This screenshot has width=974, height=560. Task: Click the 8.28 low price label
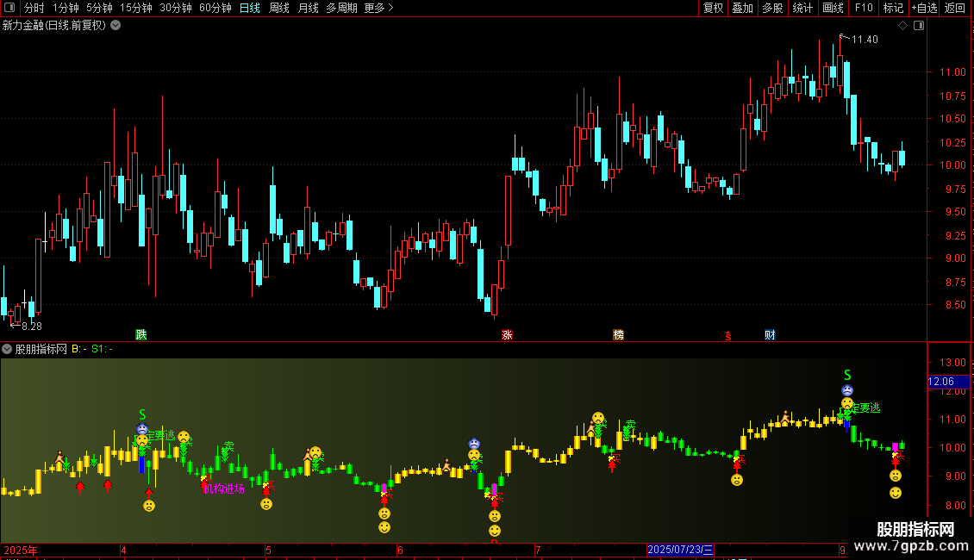click(32, 326)
